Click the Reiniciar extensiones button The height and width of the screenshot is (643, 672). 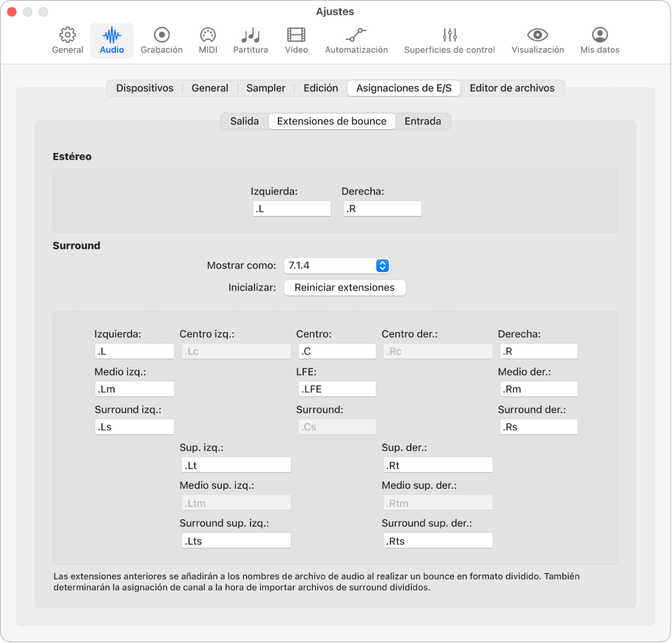tap(345, 288)
